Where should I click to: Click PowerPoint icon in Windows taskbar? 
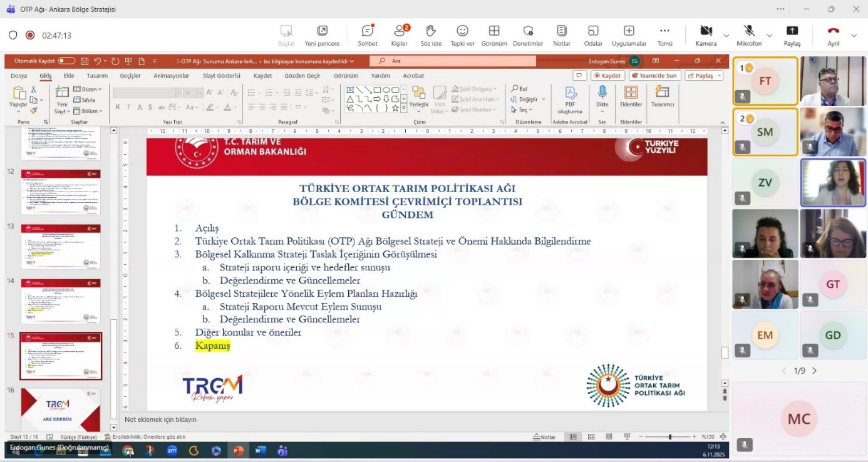tap(238, 450)
